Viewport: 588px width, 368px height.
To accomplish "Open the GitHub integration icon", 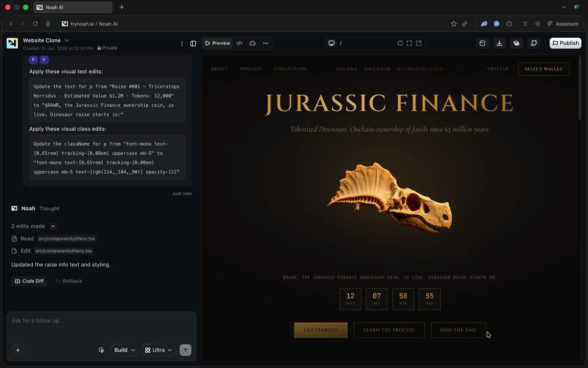I will point(534,43).
